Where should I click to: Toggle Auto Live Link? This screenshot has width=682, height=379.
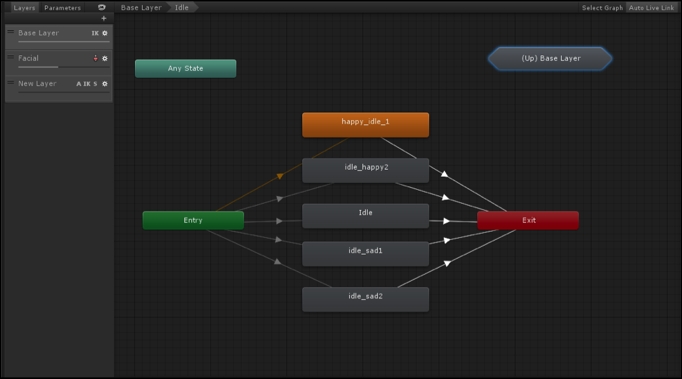click(x=651, y=7)
